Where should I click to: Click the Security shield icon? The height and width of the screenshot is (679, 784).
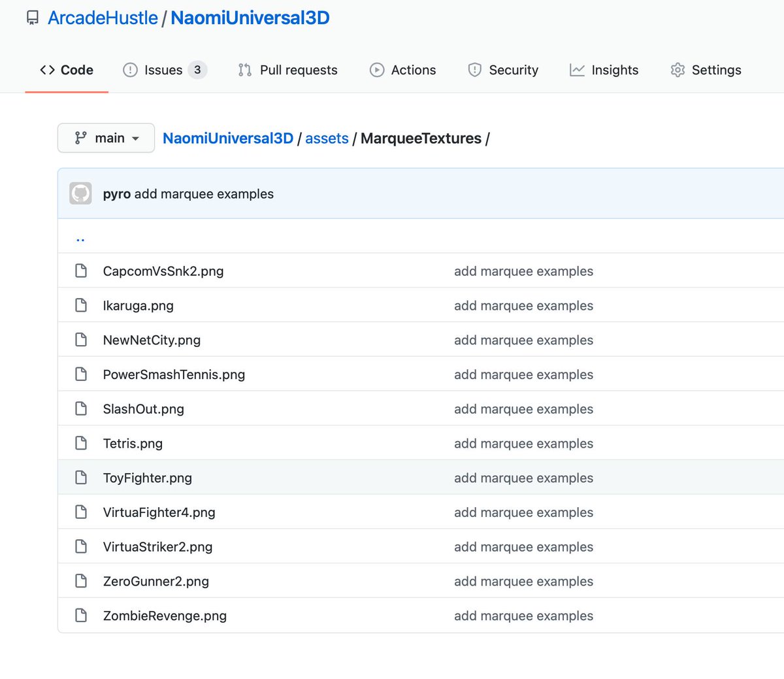(475, 70)
